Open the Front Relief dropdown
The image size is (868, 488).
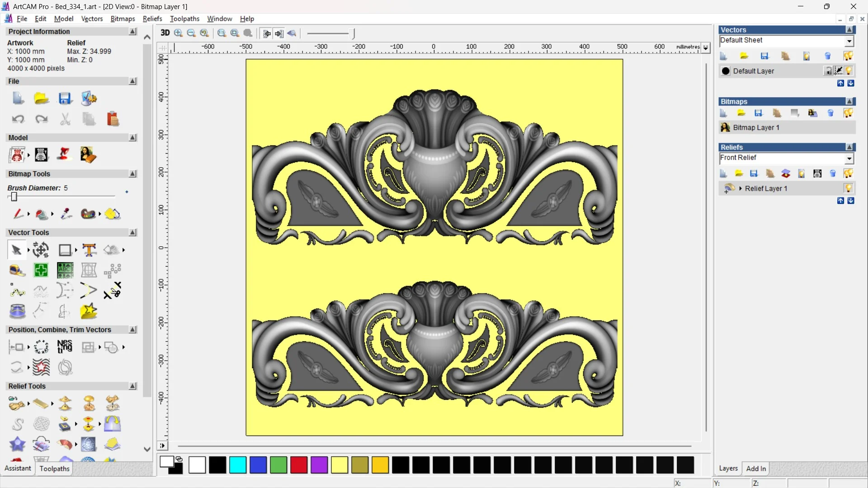pyautogui.click(x=849, y=159)
